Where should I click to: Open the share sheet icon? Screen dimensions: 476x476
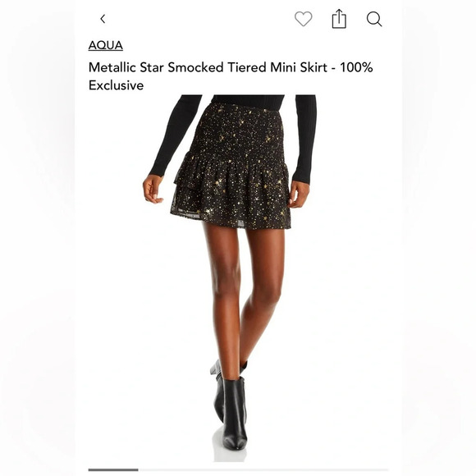coord(339,19)
